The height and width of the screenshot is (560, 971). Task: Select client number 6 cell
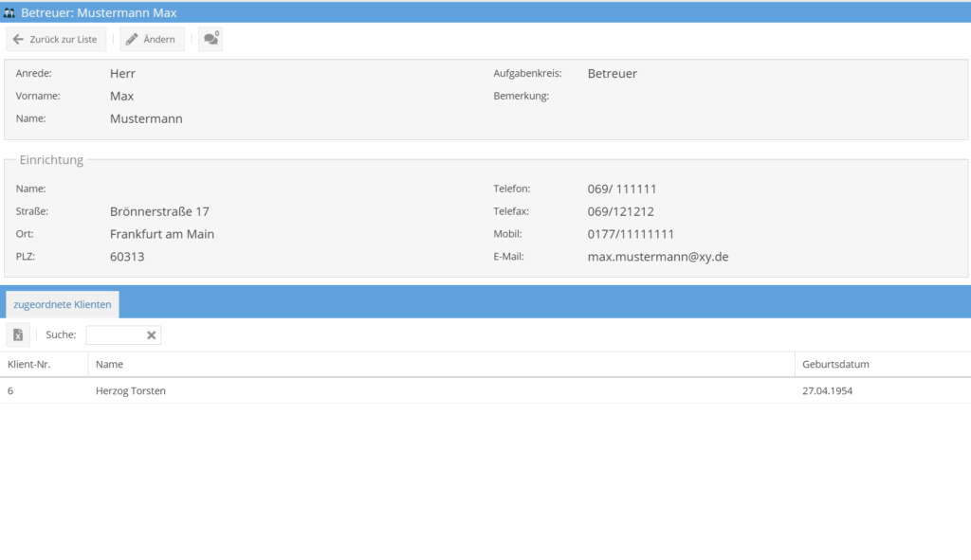(x=10, y=390)
